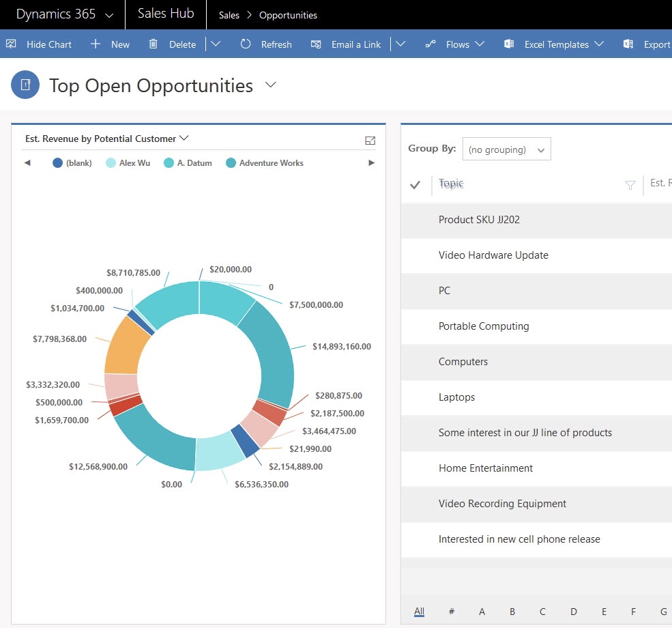The width and height of the screenshot is (672, 628).
Task: Toggle the select-all checkmark in grid header
Action: point(415,185)
